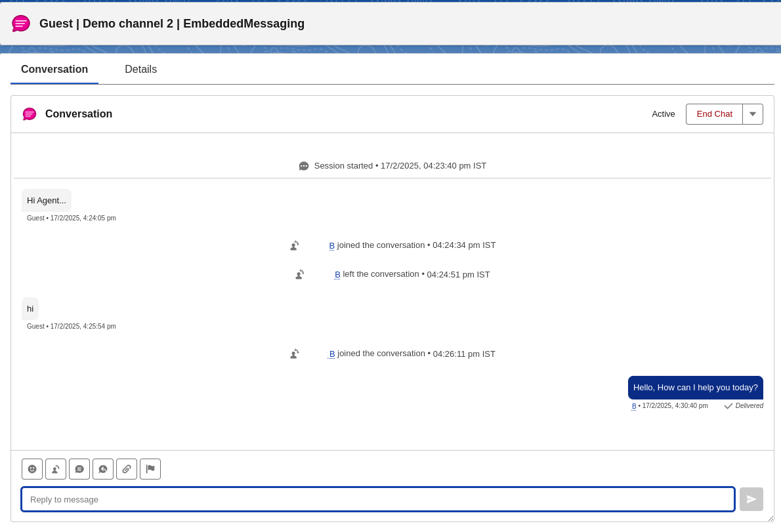
Task: Click the End Chat button
Action: click(714, 114)
